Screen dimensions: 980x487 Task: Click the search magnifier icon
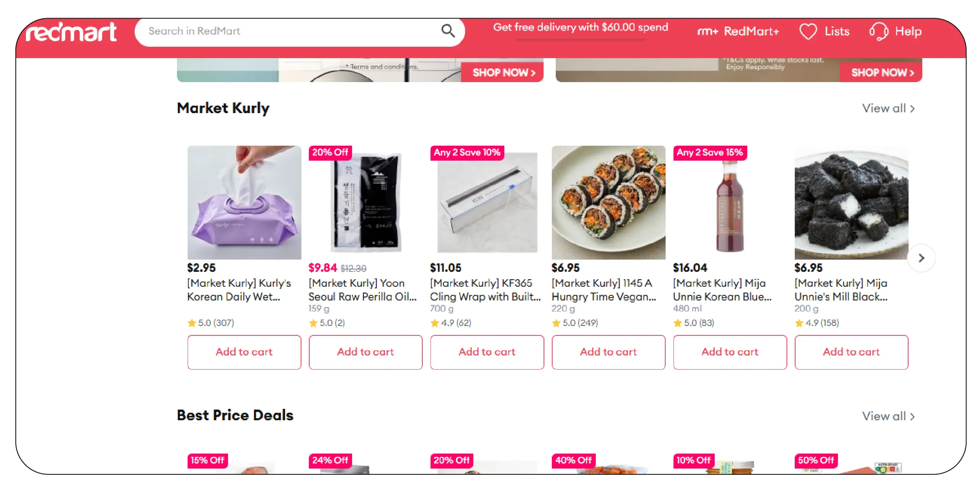[449, 31]
